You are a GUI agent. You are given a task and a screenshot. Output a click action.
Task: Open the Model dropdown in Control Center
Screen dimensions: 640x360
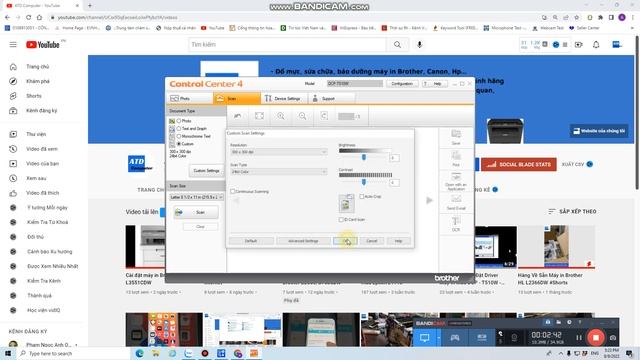pos(354,84)
